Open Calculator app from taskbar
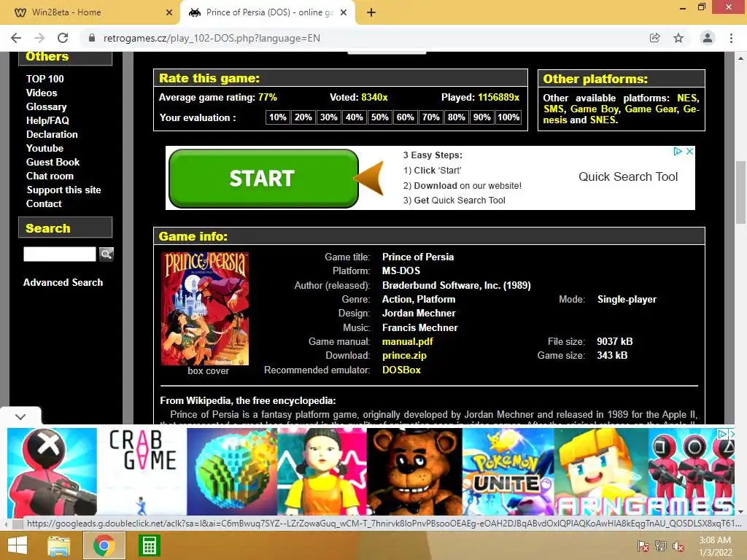Viewport: 747px width, 560px height. click(x=149, y=545)
